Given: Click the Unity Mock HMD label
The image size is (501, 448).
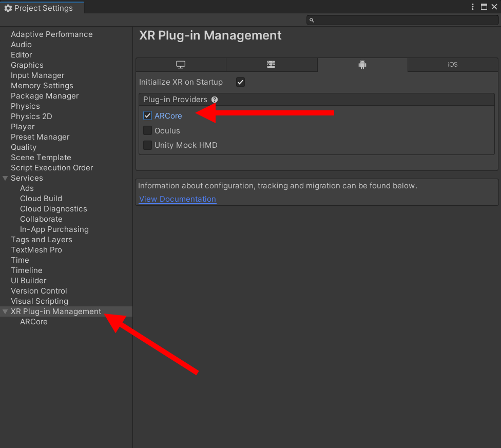Looking at the screenshot, I should 186,145.
